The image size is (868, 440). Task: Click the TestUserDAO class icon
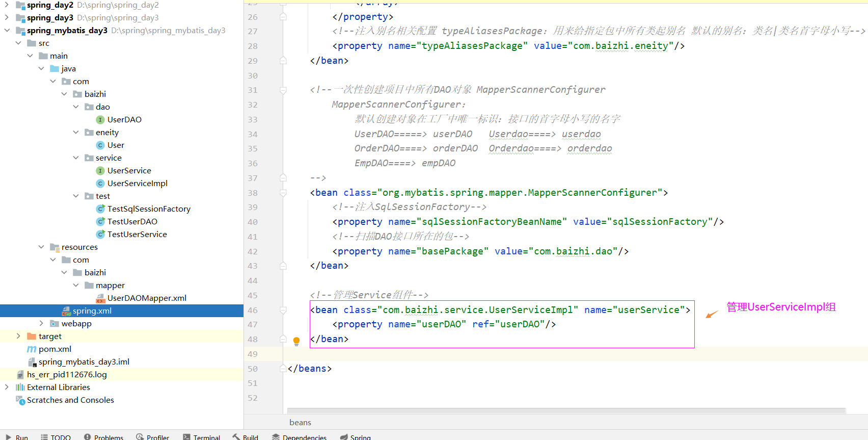(x=100, y=222)
